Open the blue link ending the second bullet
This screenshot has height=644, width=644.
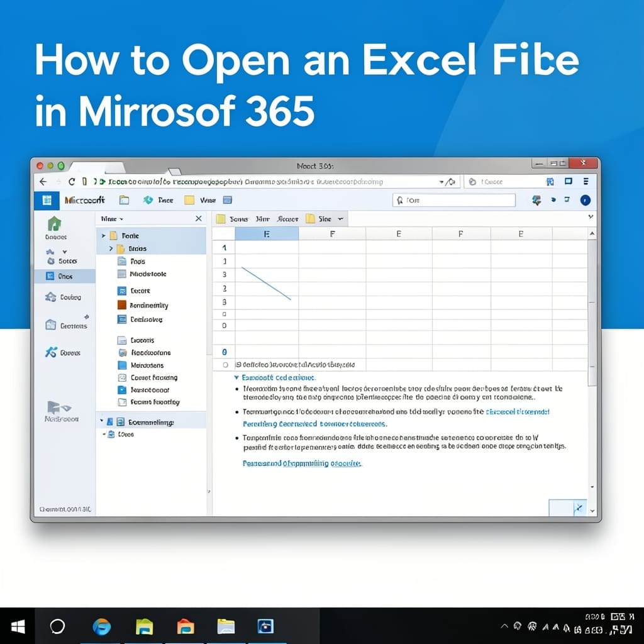point(517,411)
